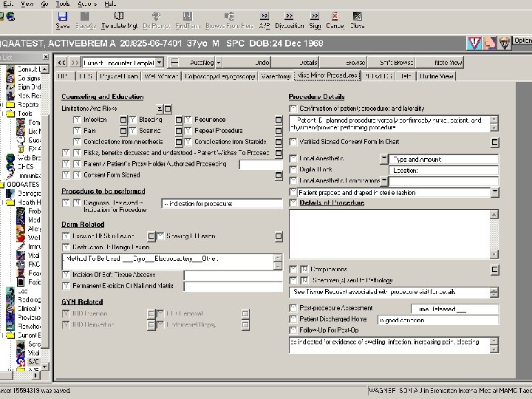532x399 pixels.
Task: Open Template Mgt from the toolbar
Action: (119, 21)
